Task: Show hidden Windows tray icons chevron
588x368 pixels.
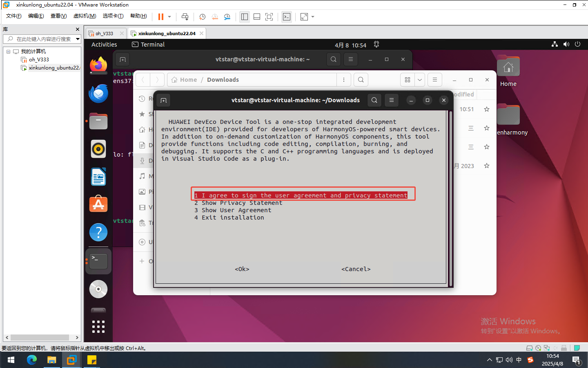Action: click(x=489, y=360)
